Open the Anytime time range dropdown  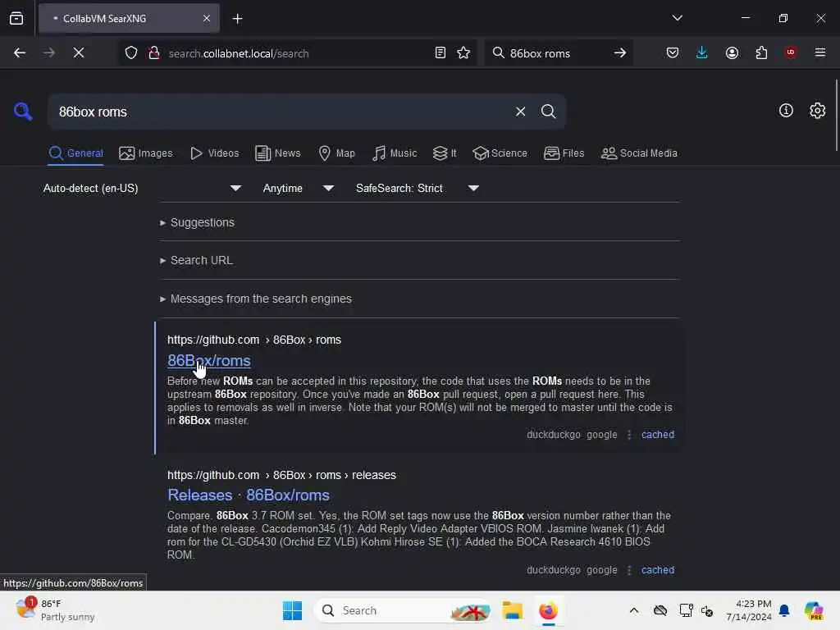[x=299, y=188]
